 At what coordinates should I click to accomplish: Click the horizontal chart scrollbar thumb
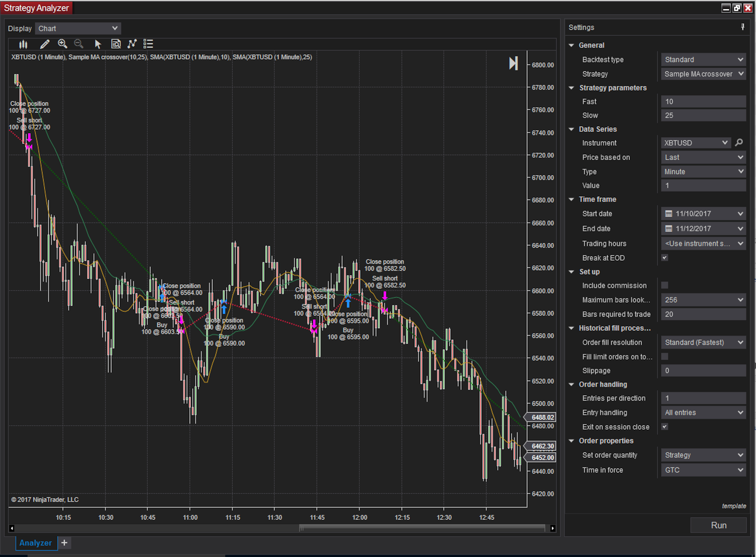tap(422, 528)
